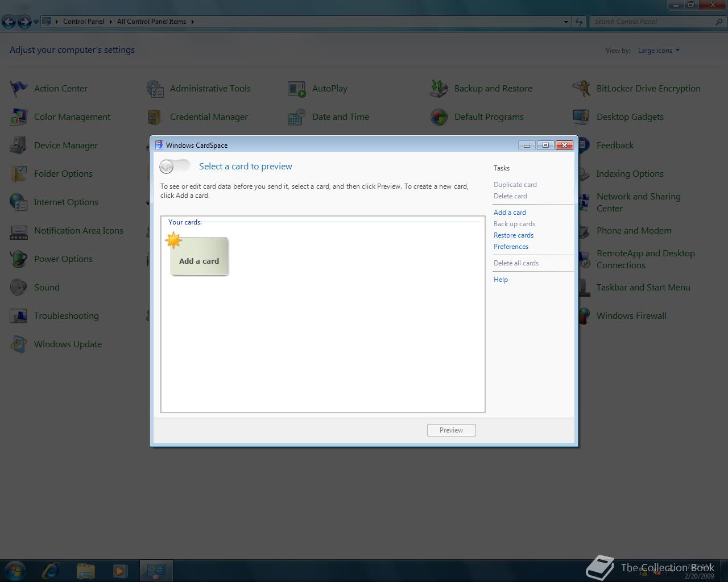Click the root location icon in the breadcrumb

[47, 22]
